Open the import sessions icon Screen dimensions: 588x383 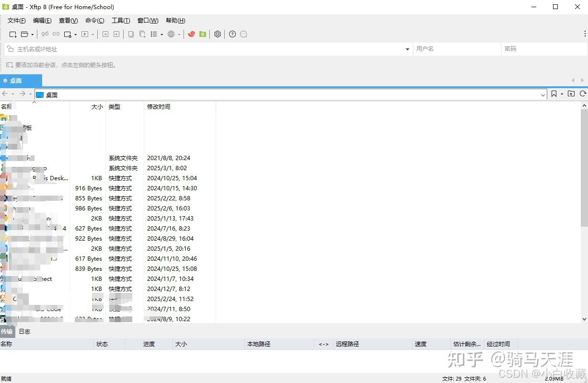pos(106,34)
